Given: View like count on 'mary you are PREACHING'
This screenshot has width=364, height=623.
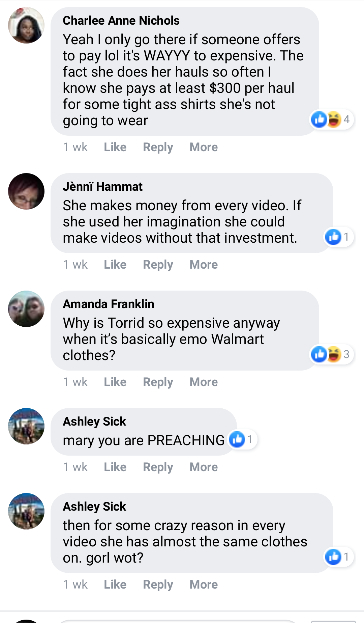Looking at the screenshot, I should [243, 439].
